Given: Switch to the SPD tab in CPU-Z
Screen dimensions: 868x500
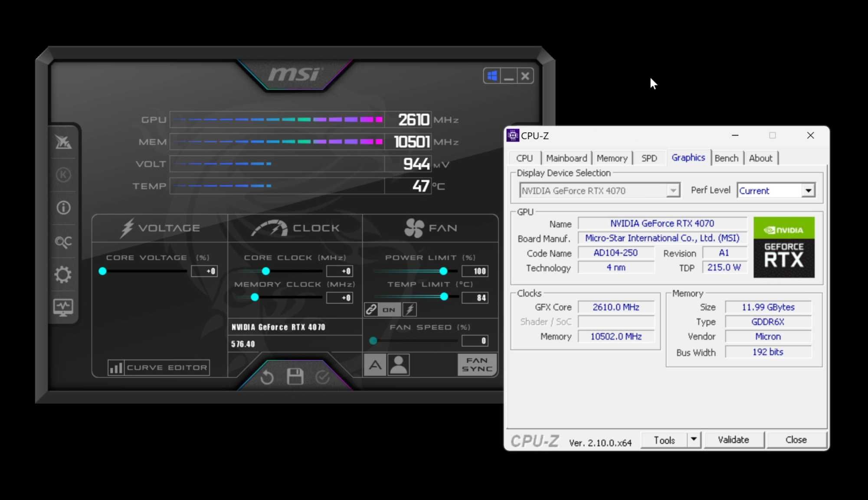Looking at the screenshot, I should point(649,158).
